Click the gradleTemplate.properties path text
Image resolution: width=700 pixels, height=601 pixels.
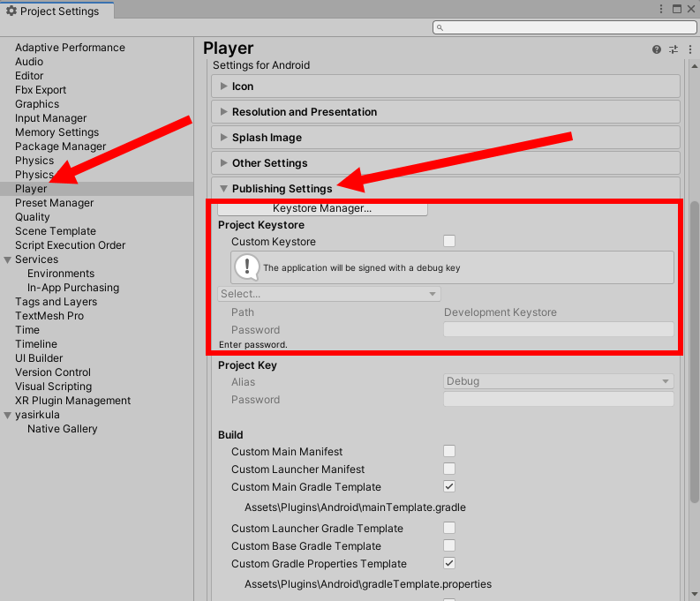point(368,584)
